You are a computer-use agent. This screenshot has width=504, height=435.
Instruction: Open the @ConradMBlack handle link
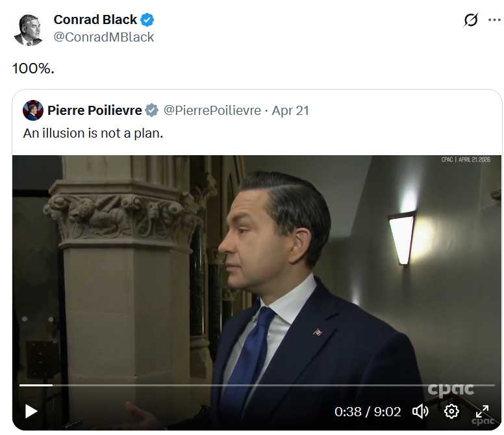point(104,37)
